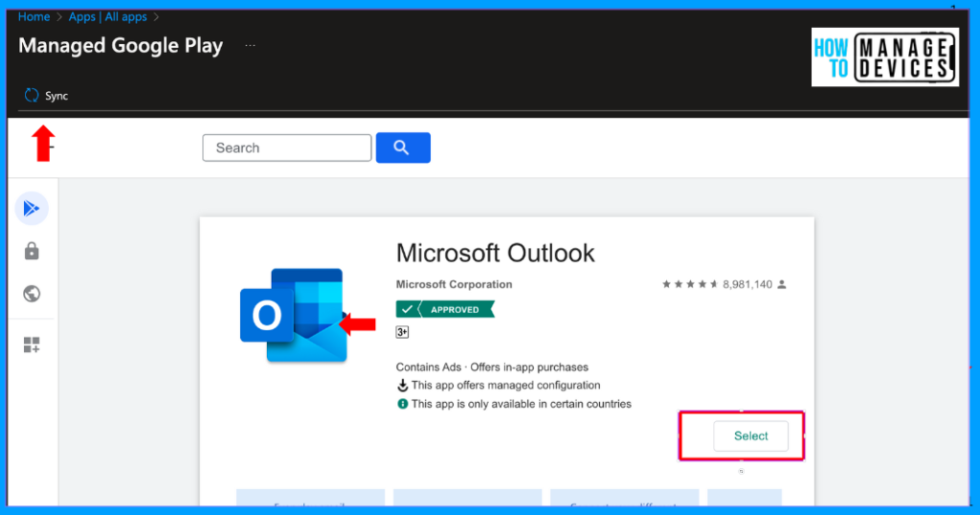The image size is (980, 515).
Task: Go to Home breadcrumb link
Action: tap(33, 17)
